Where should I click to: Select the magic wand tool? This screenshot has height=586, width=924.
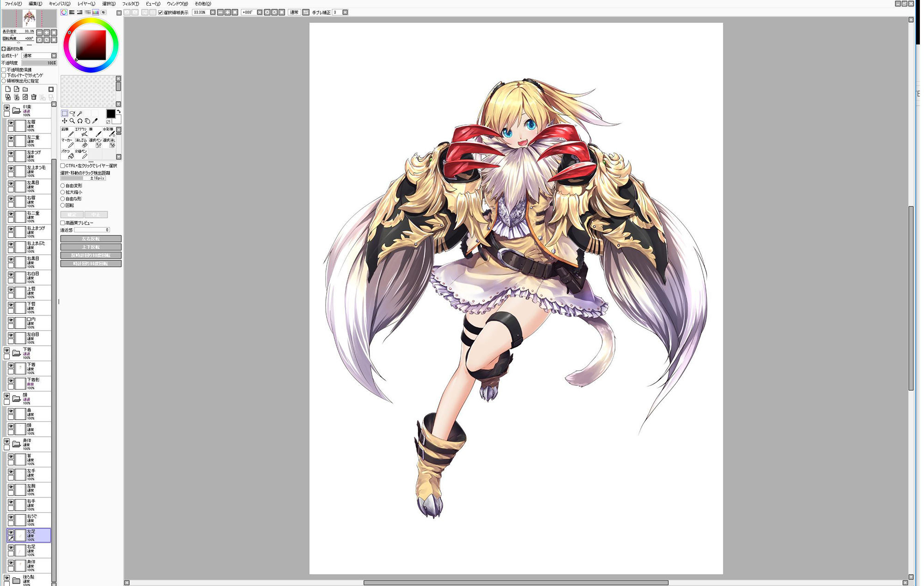point(80,113)
